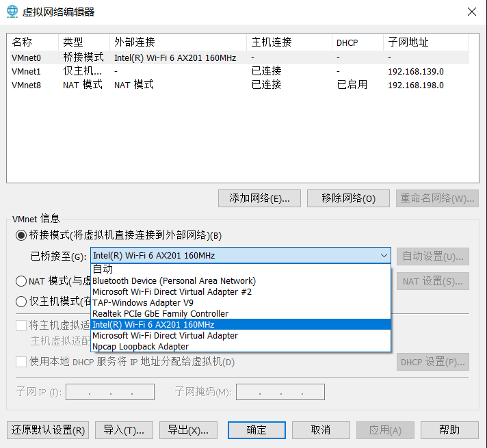This screenshot has height=448, width=487.
Task: Click the 导出(X)... button
Action: pos(188,430)
